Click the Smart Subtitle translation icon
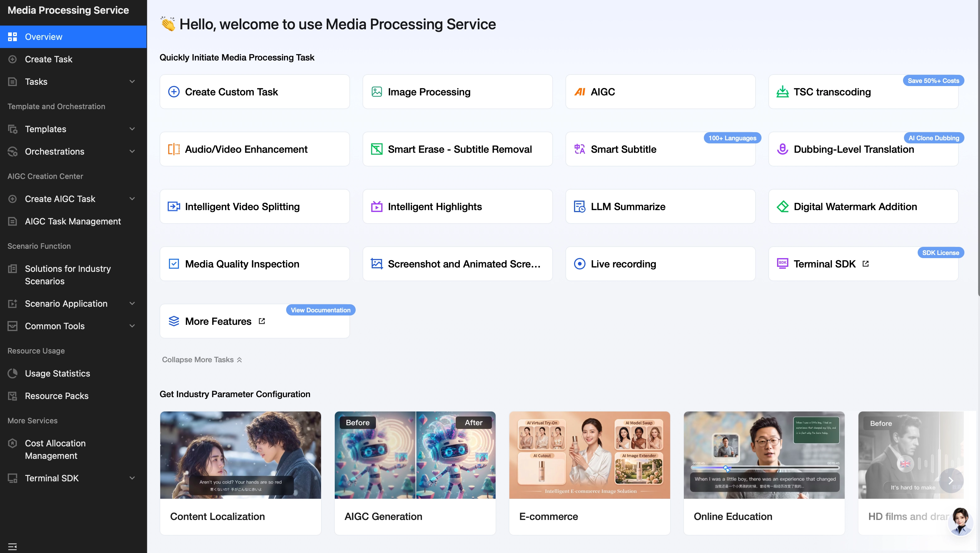 pos(580,149)
